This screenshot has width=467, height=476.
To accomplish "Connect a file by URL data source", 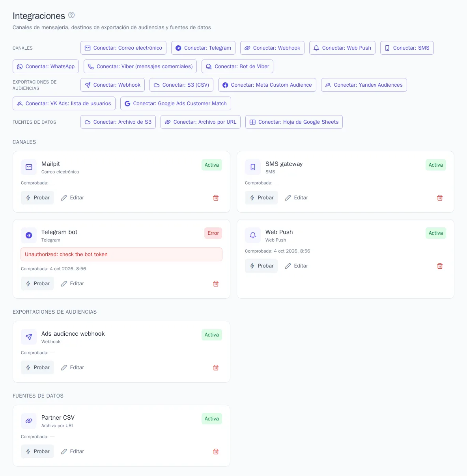I will point(200,122).
